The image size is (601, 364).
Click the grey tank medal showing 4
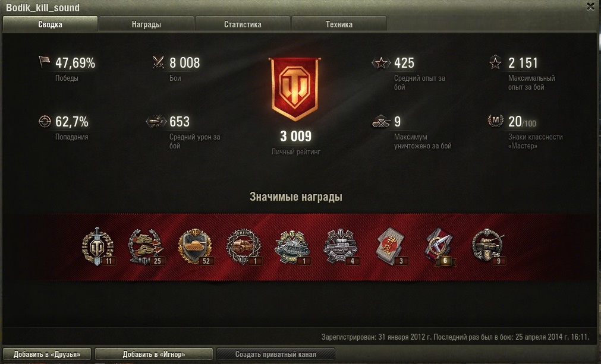point(341,247)
